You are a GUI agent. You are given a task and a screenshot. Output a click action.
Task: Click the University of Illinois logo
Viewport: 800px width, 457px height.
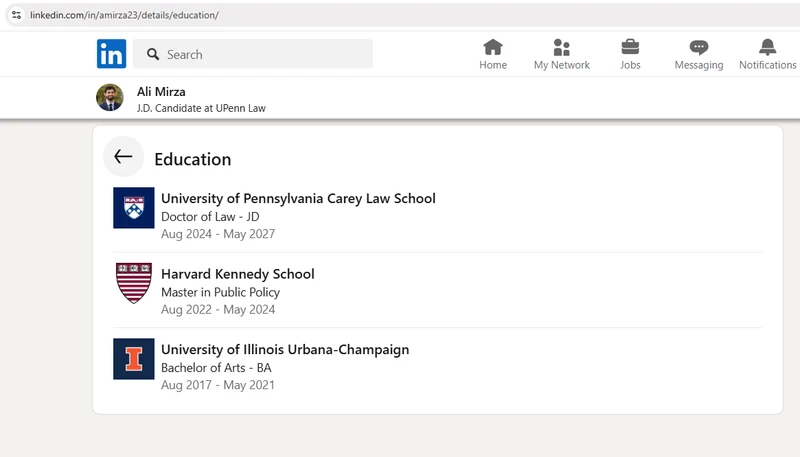click(134, 359)
